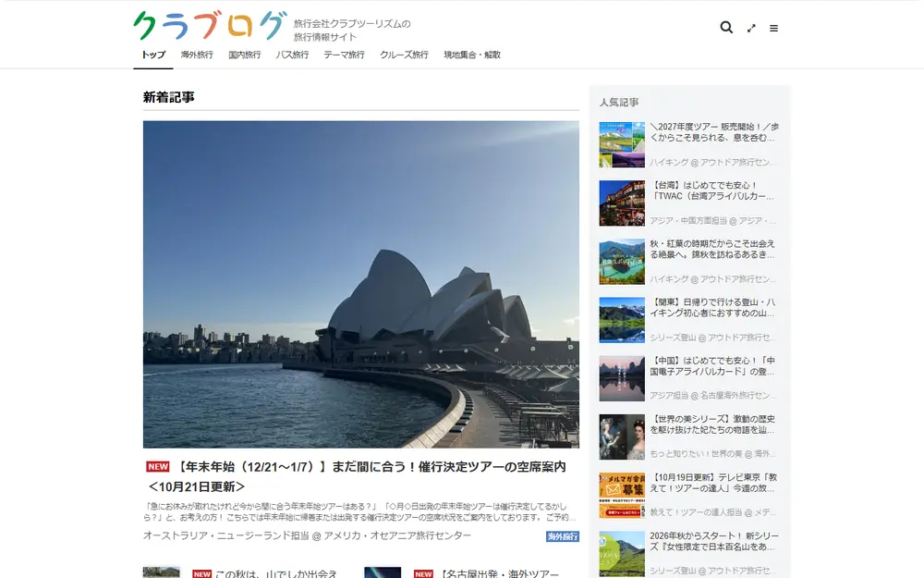924x578 pixels.
Task: Open the テーマ旅行 menu item
Action: (x=344, y=55)
